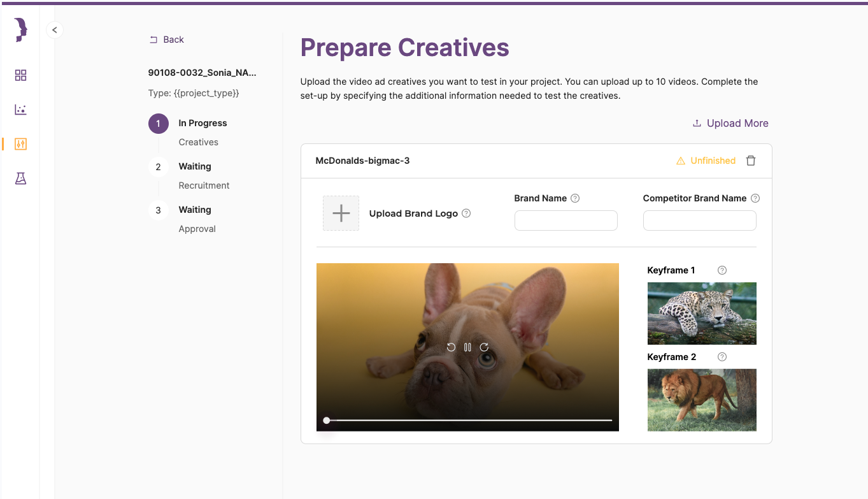Select step 2 Waiting Recruitment
868x499 pixels.
coord(189,175)
